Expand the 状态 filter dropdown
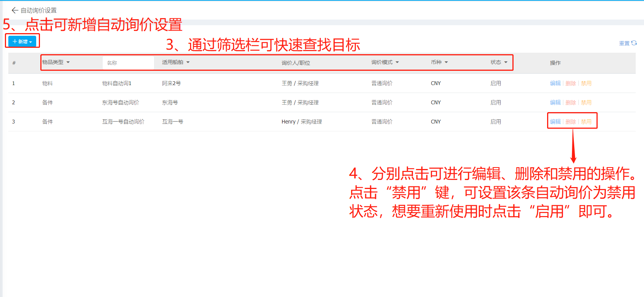Image resolution: width=644 pixels, height=297 pixels. click(499, 62)
